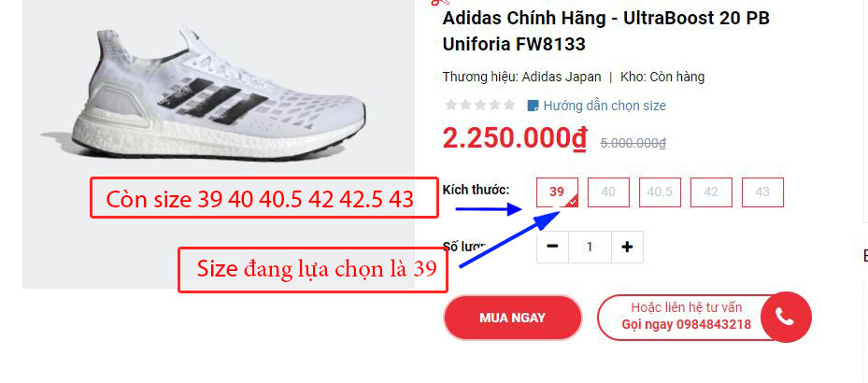Click the Gọi ngay 0984843218 contact button

(687, 317)
